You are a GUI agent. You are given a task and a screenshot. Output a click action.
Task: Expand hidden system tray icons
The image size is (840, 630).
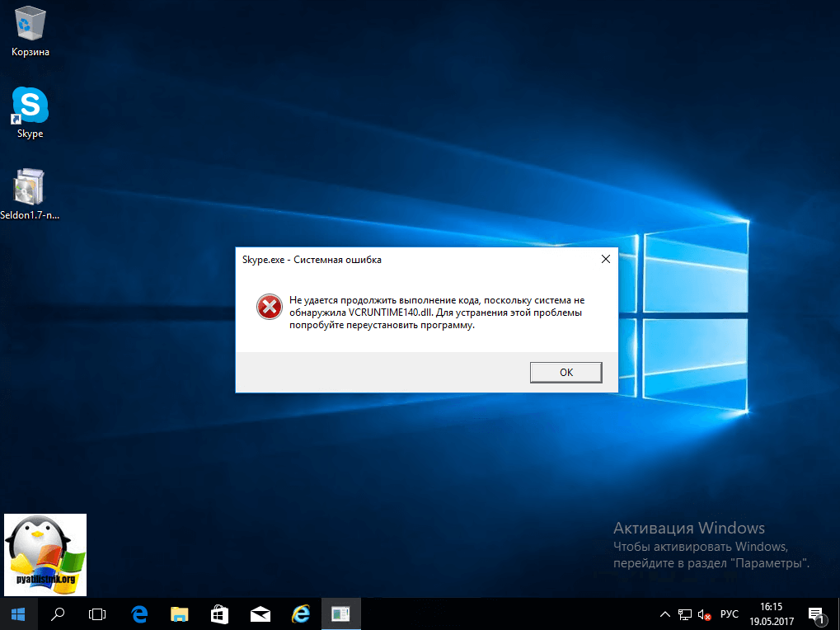click(665, 614)
